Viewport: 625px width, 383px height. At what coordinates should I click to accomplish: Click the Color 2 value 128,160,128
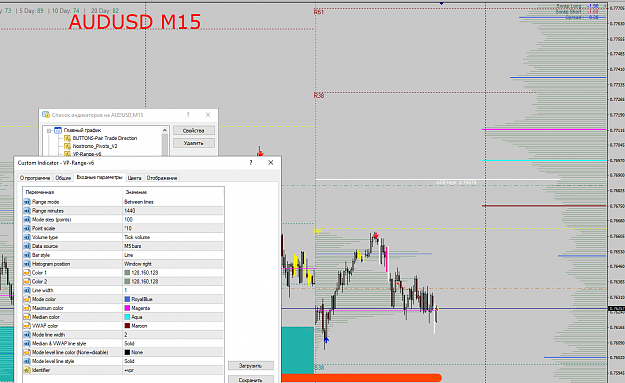(173, 281)
